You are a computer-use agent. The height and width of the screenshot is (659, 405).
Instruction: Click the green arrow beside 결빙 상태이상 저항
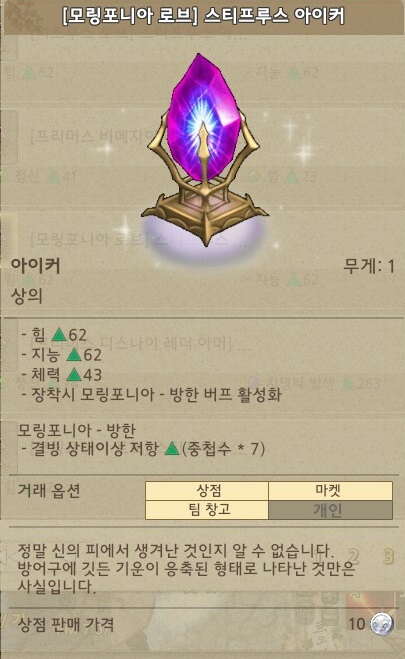[172, 448]
